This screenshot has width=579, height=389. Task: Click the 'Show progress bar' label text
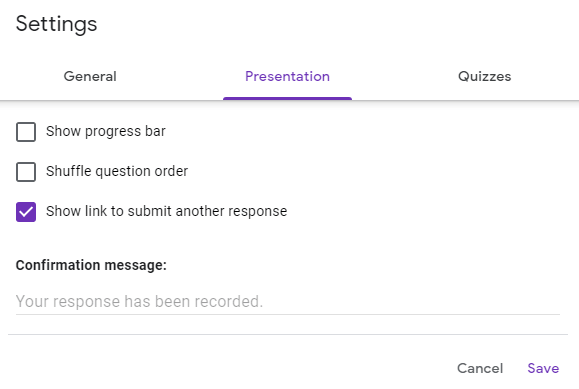tap(106, 132)
